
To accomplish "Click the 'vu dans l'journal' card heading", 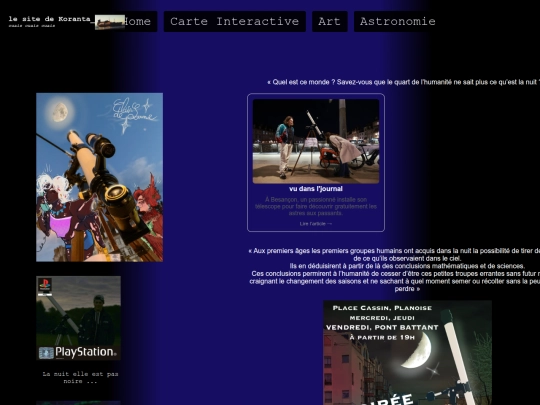I will (316, 189).
